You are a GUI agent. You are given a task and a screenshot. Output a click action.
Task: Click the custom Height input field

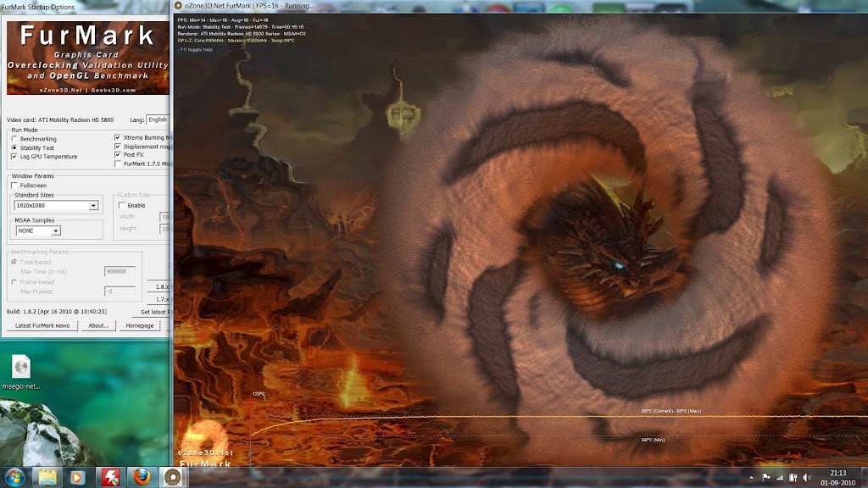click(164, 229)
